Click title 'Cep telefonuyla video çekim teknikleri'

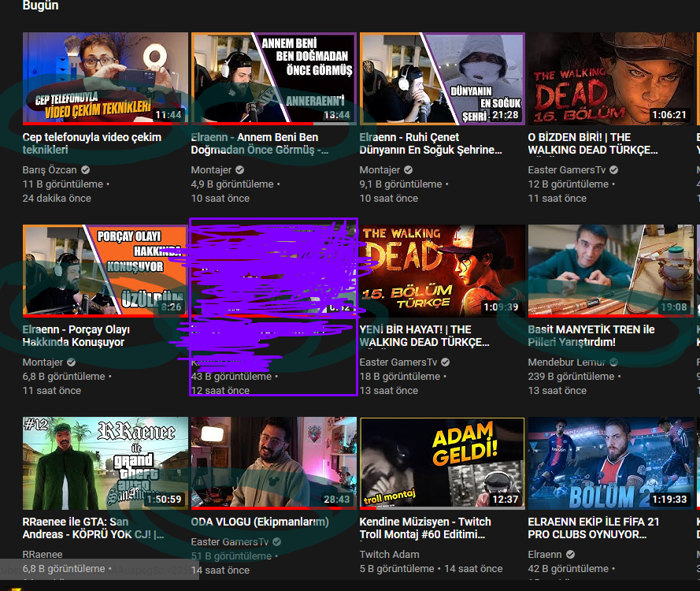[92, 143]
